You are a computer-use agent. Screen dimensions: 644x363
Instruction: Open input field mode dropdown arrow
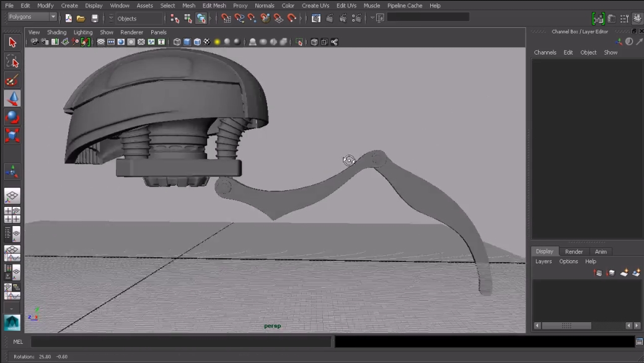pyautogui.click(x=373, y=18)
